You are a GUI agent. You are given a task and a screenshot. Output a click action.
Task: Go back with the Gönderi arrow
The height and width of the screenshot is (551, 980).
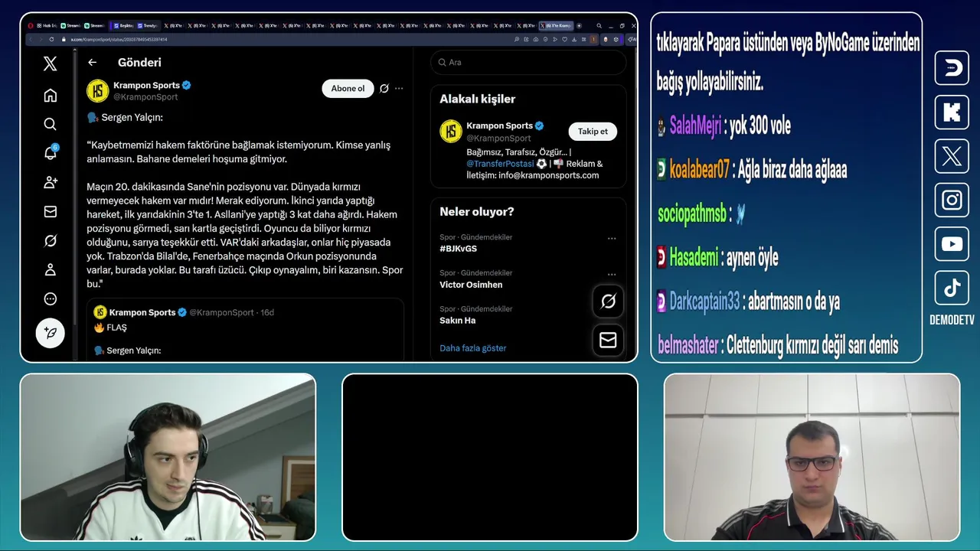[92, 63]
